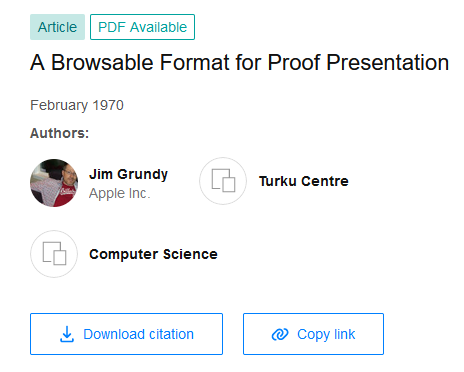Open the Computer Science author link

pyautogui.click(x=153, y=254)
